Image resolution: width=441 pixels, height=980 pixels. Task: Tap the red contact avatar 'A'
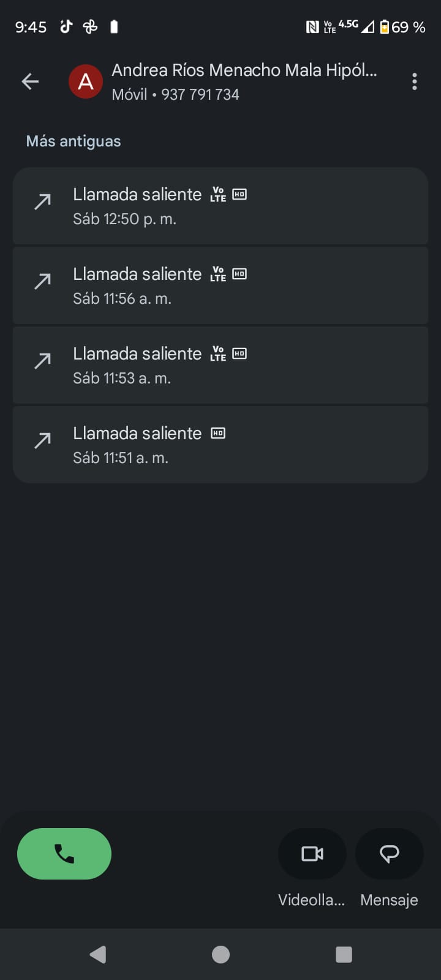(86, 81)
